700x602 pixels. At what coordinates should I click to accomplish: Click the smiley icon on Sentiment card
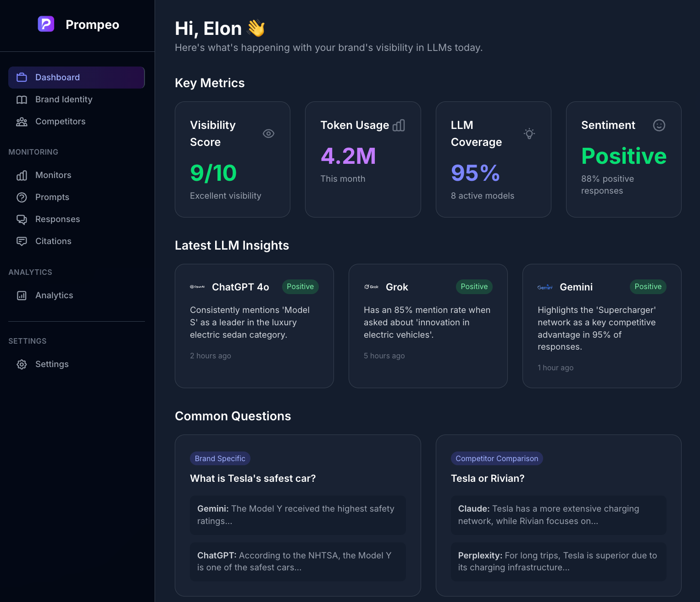tap(659, 125)
